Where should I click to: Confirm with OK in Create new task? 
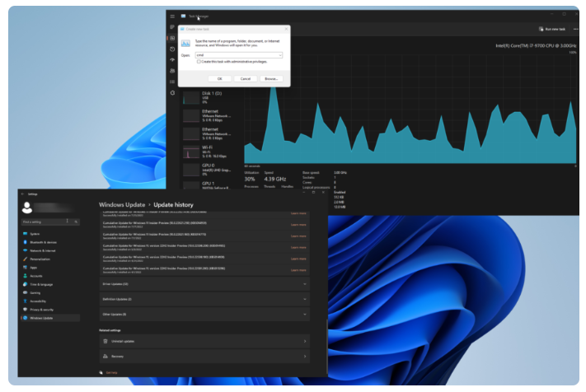click(x=220, y=79)
